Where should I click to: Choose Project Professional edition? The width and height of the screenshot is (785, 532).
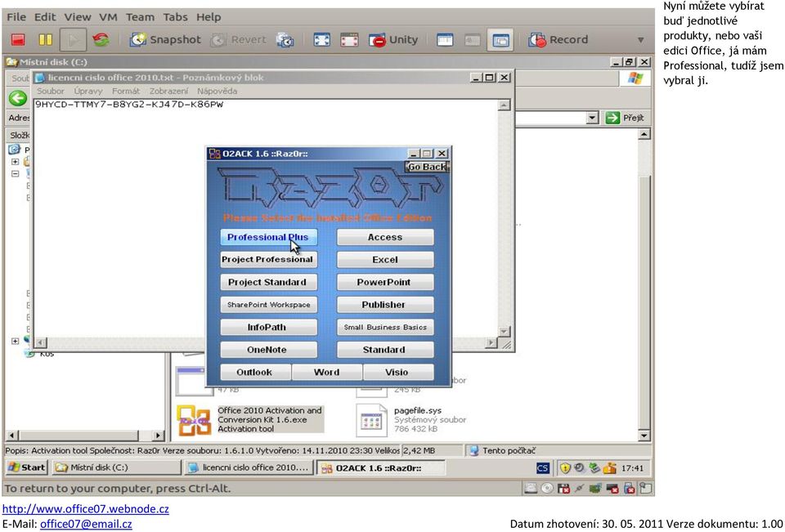(x=268, y=260)
